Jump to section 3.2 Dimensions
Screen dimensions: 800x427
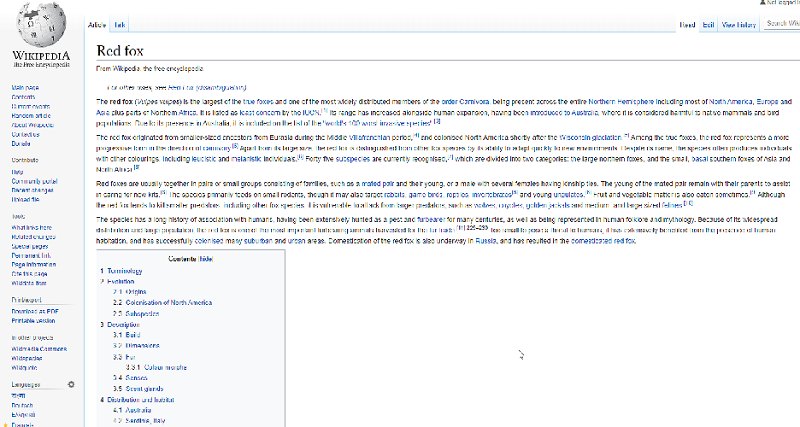136,345
